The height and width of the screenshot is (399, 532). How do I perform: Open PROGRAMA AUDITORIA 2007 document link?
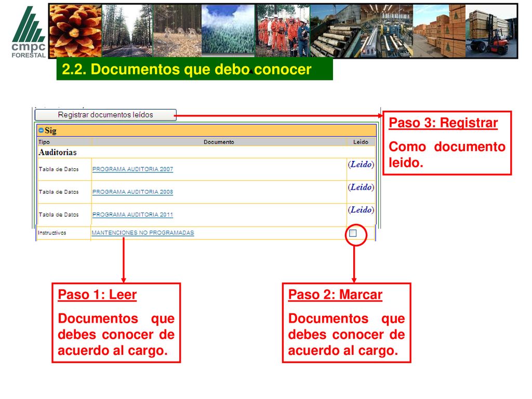132,169
